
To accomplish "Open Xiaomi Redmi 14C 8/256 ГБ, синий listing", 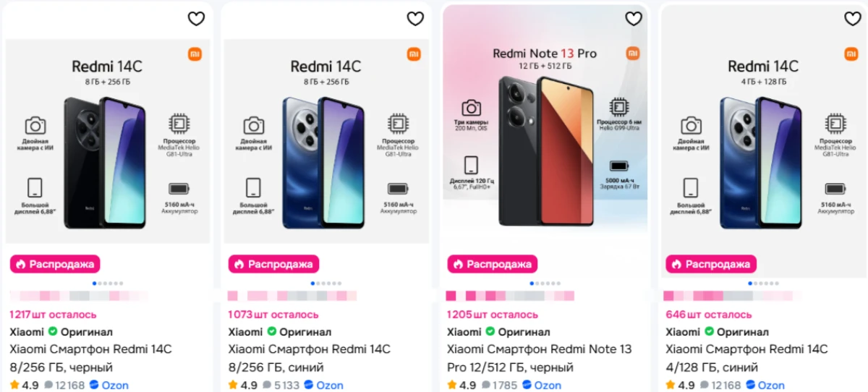I will pyautogui.click(x=310, y=358).
